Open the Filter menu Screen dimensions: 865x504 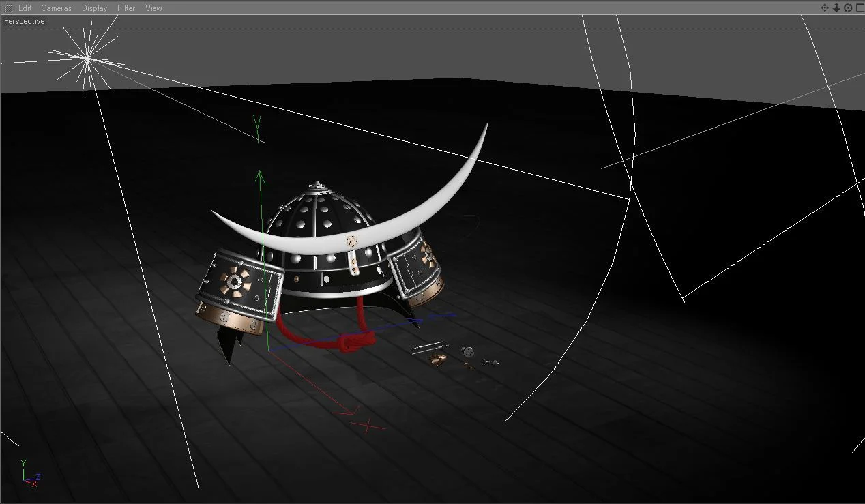[x=126, y=8]
